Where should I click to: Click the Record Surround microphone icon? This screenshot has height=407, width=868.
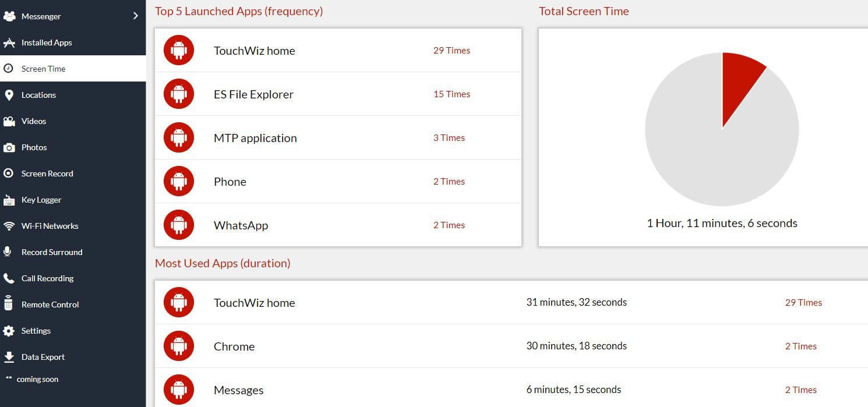pyautogui.click(x=8, y=252)
